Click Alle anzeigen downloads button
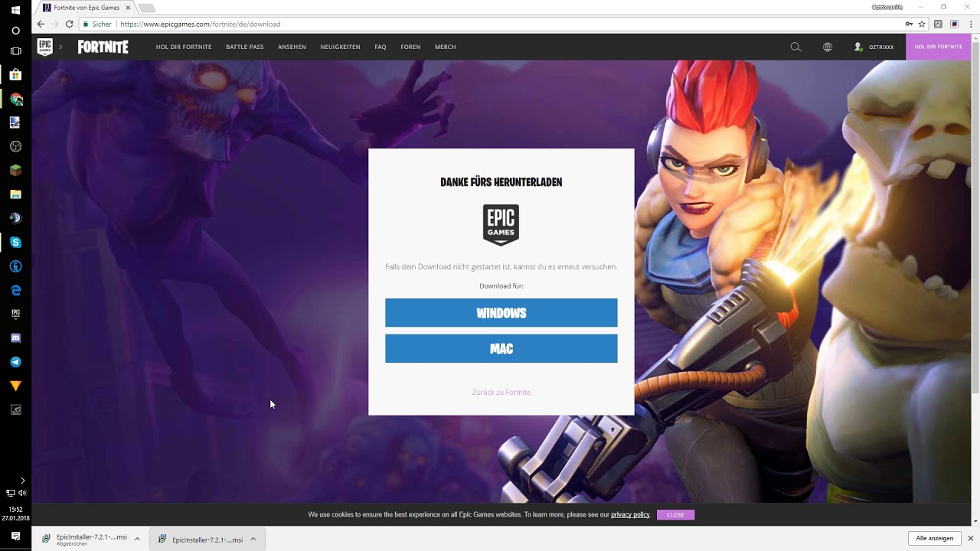 (934, 539)
